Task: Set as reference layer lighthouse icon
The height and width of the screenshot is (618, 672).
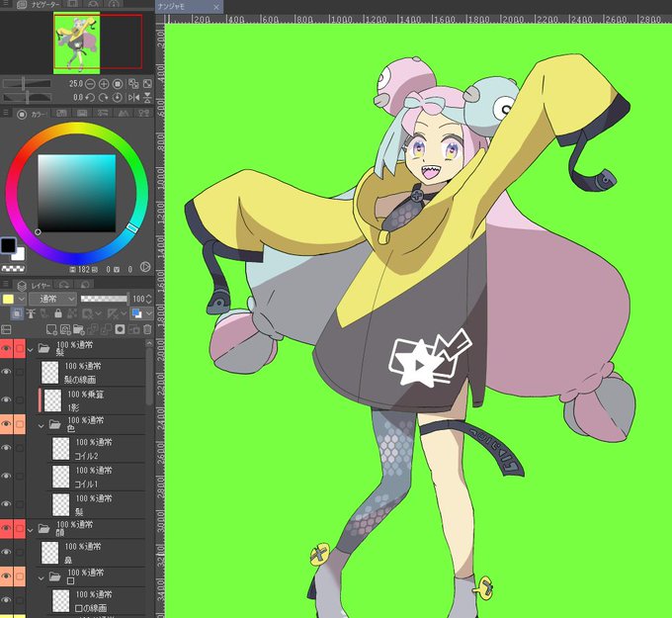Action: click(31, 313)
